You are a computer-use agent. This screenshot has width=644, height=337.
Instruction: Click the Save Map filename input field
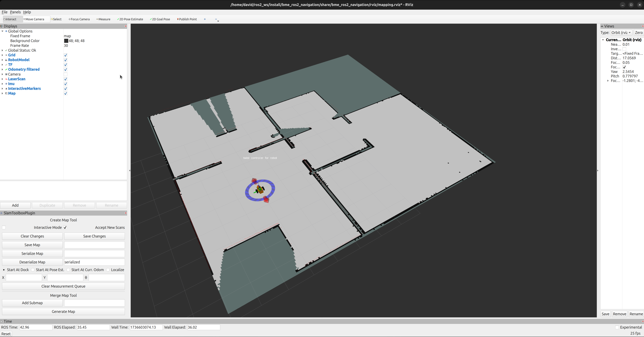[94, 245]
